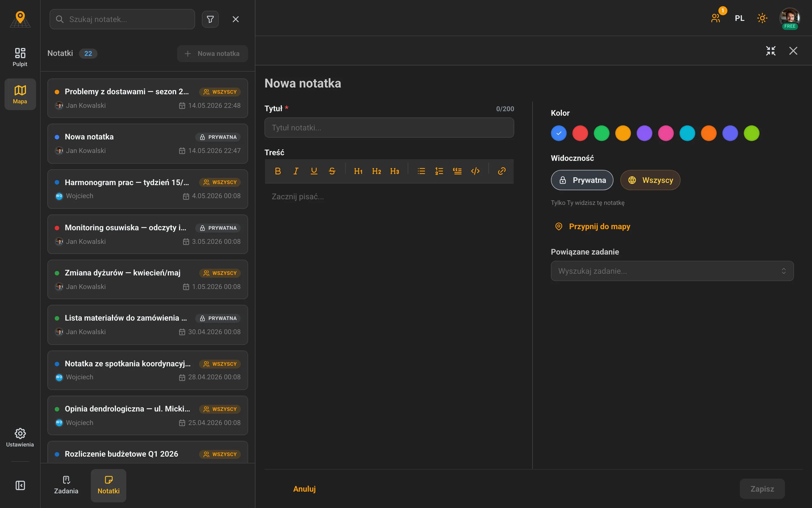Open the Mapa view in sidebar
The height and width of the screenshot is (508, 812).
click(20, 95)
